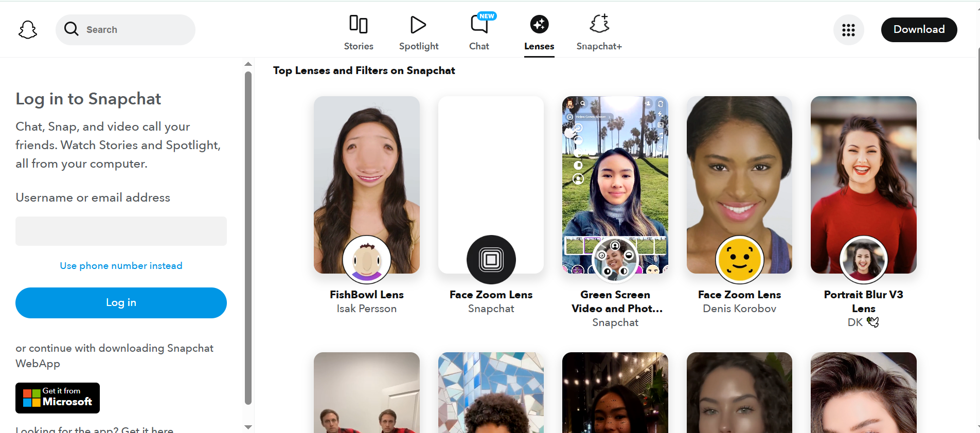Image resolution: width=980 pixels, height=433 pixels.
Task: Click scroll down arrow of login panel
Action: (x=248, y=427)
